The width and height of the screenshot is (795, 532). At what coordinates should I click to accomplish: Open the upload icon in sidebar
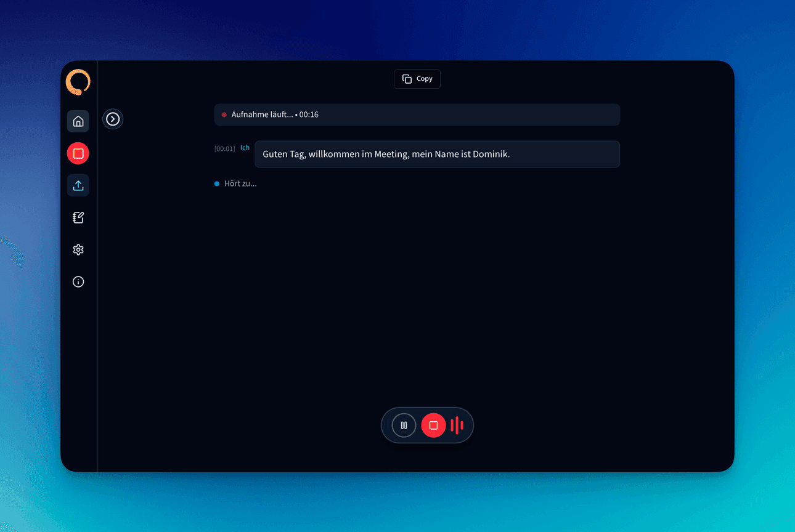click(78, 185)
